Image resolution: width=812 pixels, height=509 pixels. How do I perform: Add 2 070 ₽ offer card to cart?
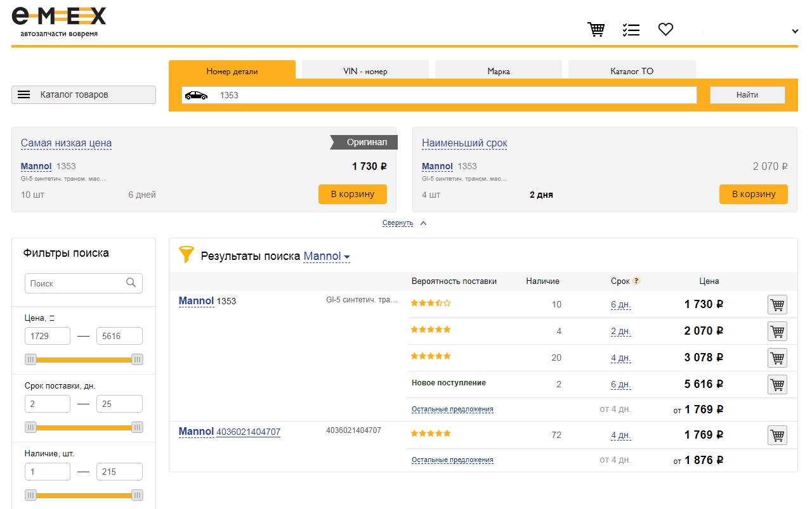pos(754,194)
